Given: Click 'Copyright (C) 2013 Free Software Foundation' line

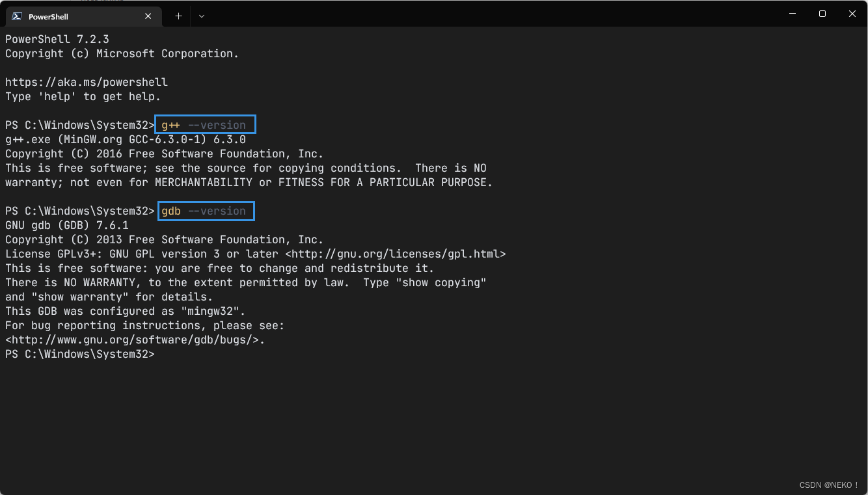Looking at the screenshot, I should (x=165, y=240).
